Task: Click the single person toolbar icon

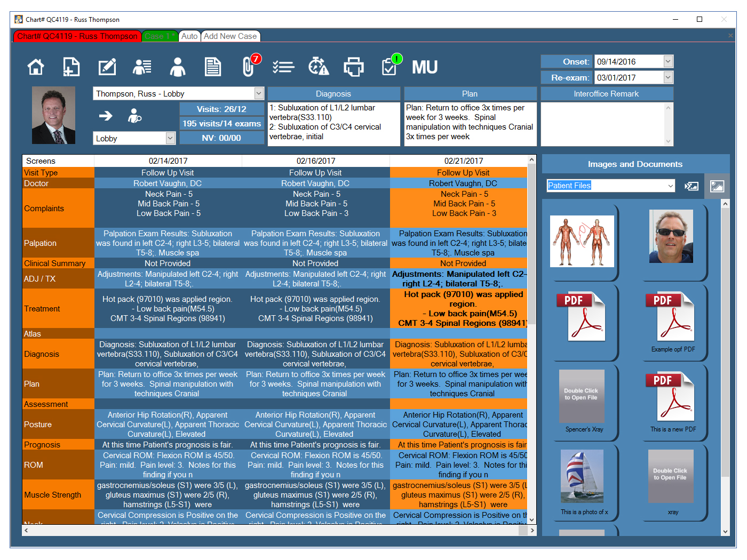Action: click(178, 67)
